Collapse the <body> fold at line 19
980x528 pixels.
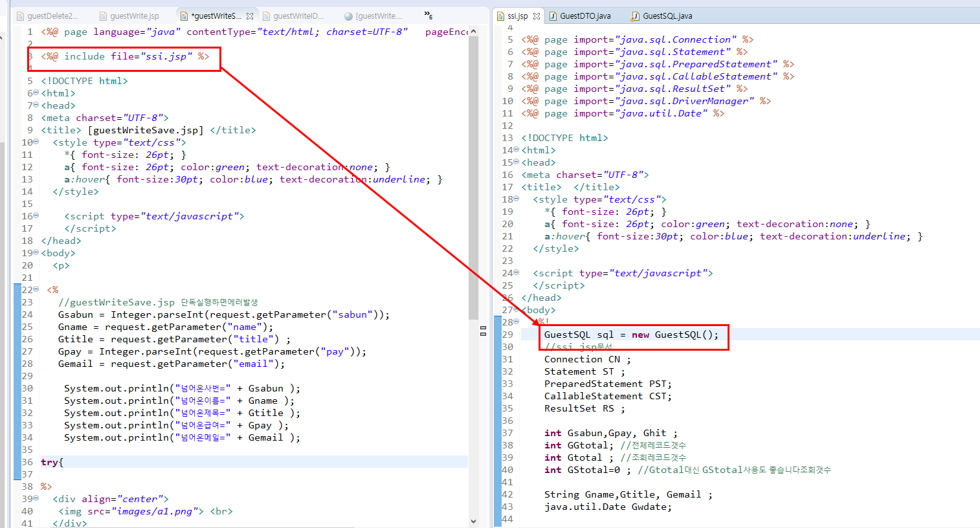(x=36, y=253)
